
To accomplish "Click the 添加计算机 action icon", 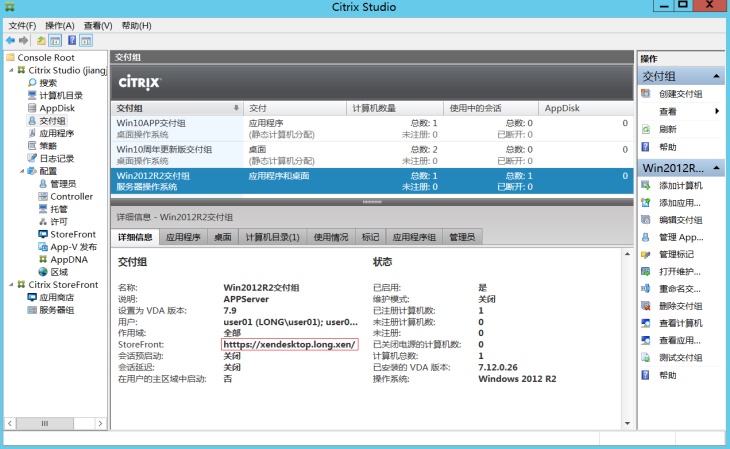I will click(x=646, y=185).
